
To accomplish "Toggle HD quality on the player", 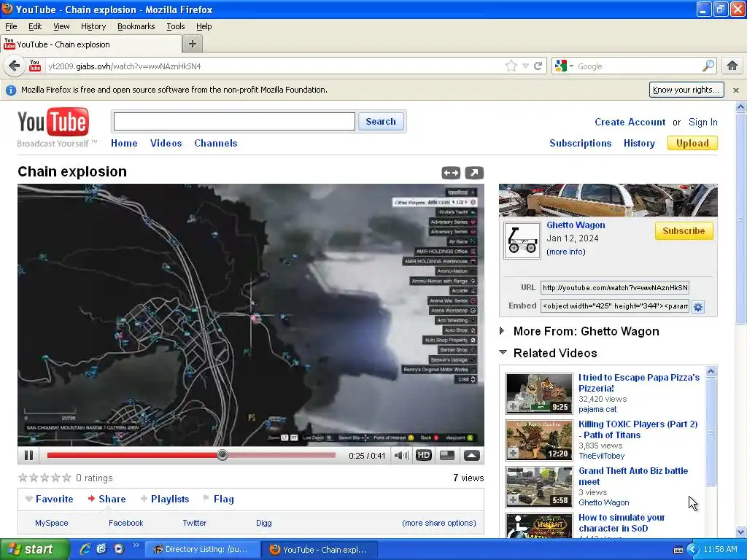I will click(424, 456).
